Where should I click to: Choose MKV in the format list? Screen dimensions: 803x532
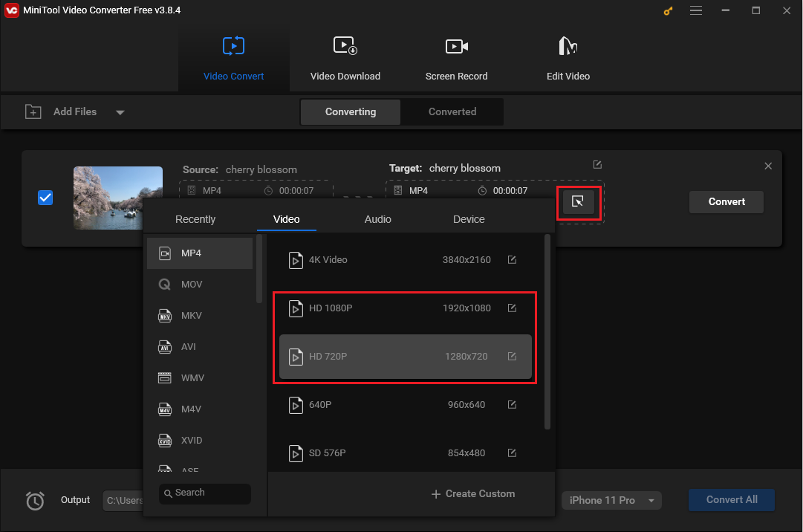click(x=200, y=316)
